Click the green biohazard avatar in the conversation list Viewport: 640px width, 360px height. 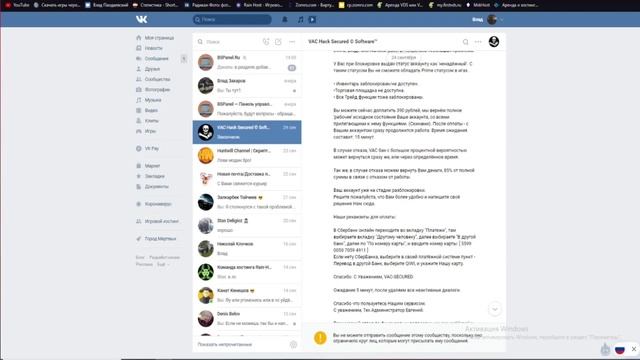point(206,272)
